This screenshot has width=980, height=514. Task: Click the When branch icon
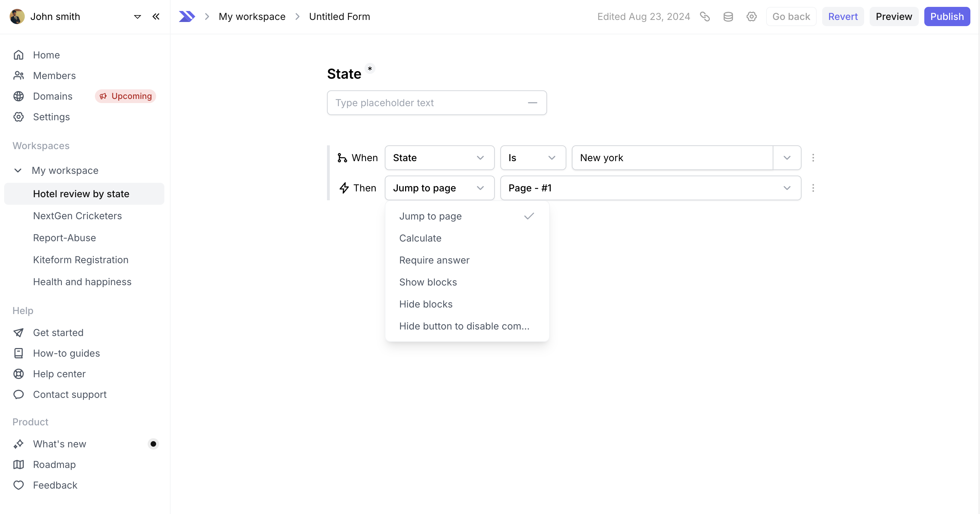pyautogui.click(x=342, y=158)
